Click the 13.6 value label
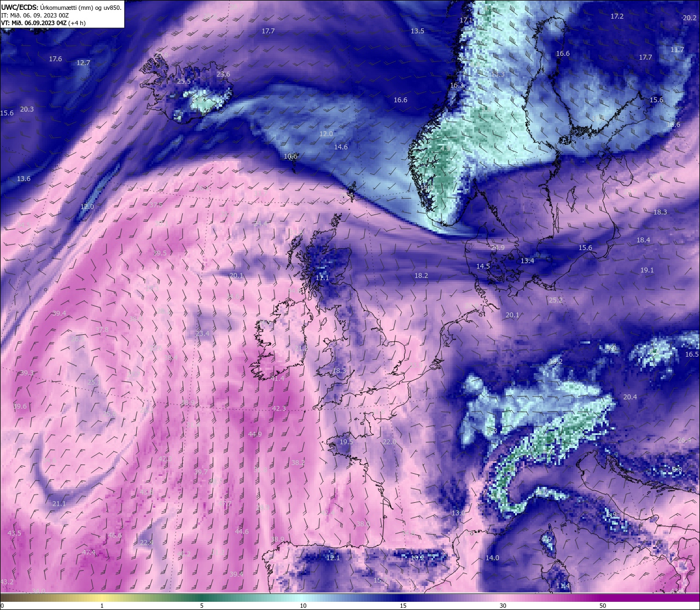The height and width of the screenshot is (610, 700). tap(24, 179)
